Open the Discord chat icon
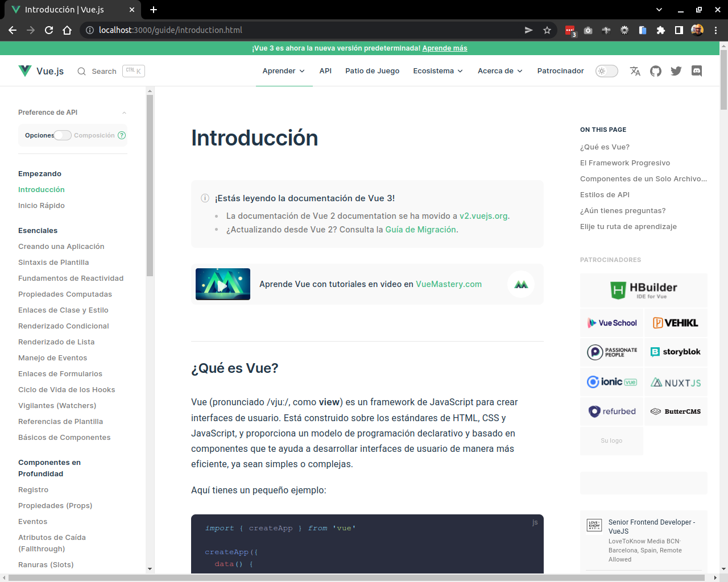Screen dimensions: 728x582 coord(697,71)
